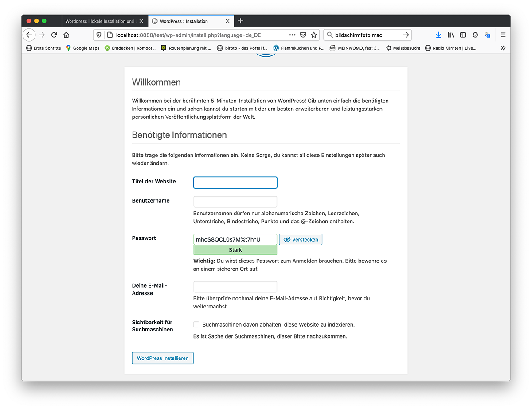Screen dimensions: 532x409
Task: Open a new tab with the plus button
Action: tap(241, 21)
